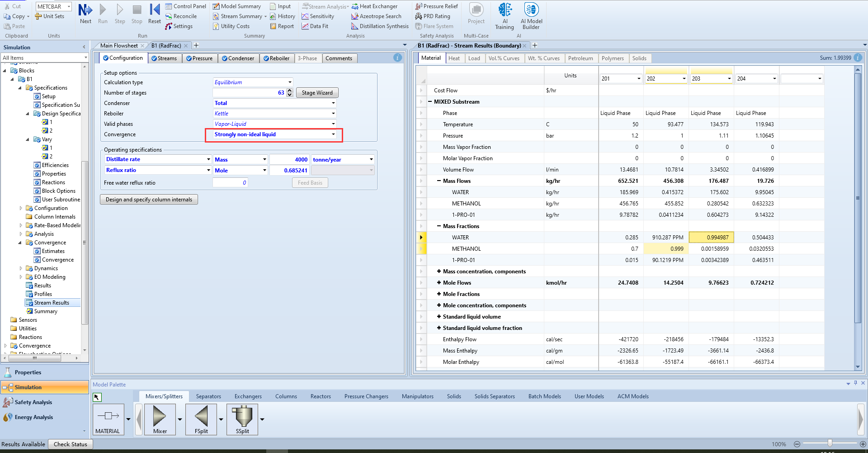Image resolution: width=868 pixels, height=453 pixels.
Task: Click the Check Status button
Action: click(x=71, y=444)
